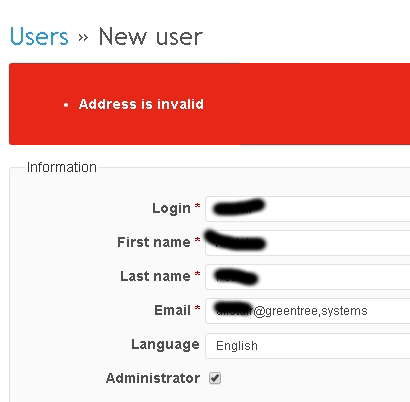Focus the Last name input field
Viewport: 410px width, 402px height.
click(x=308, y=277)
